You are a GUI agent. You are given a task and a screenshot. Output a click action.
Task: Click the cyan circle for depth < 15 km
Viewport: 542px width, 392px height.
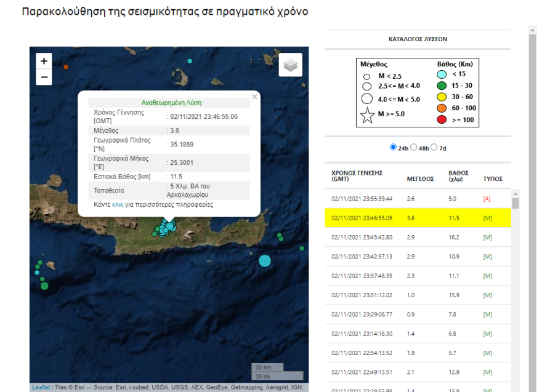441,74
